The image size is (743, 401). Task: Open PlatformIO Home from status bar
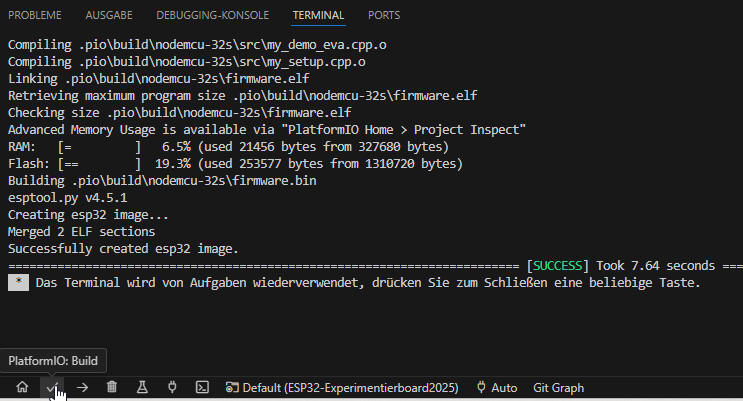click(x=22, y=387)
